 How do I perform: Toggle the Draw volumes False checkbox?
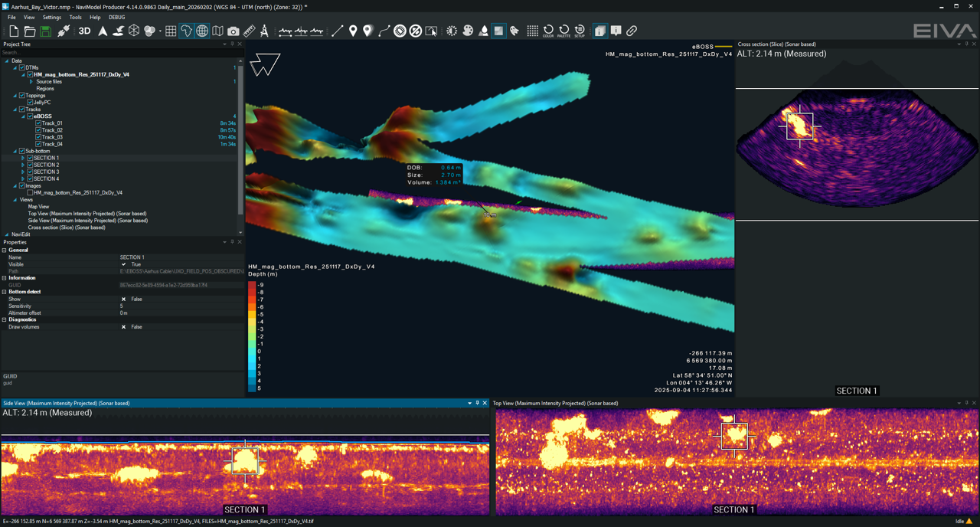(124, 327)
